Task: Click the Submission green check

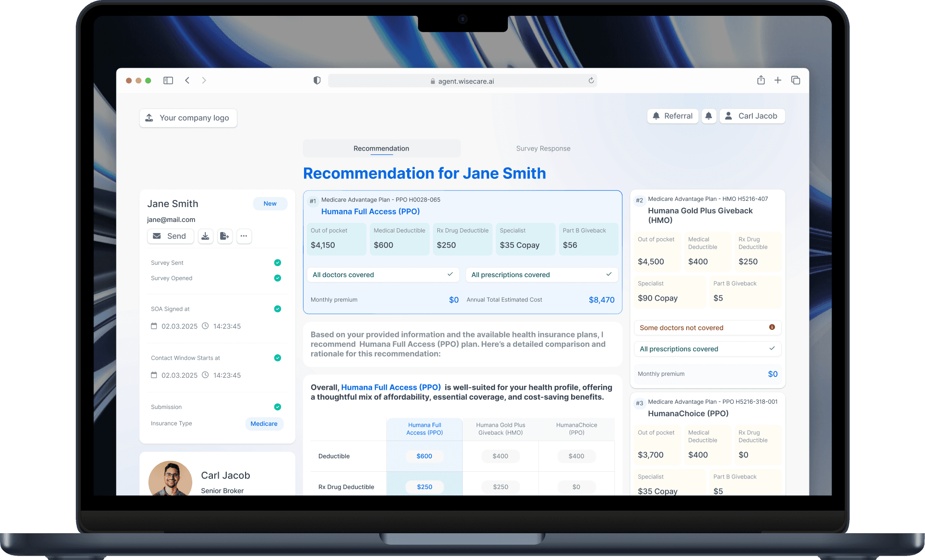Action: click(277, 407)
